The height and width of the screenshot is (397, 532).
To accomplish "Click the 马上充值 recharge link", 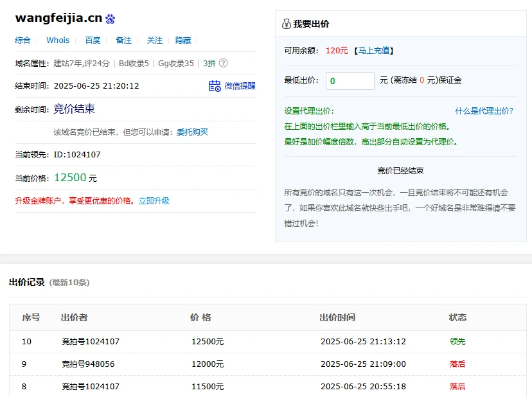I will coord(374,51).
